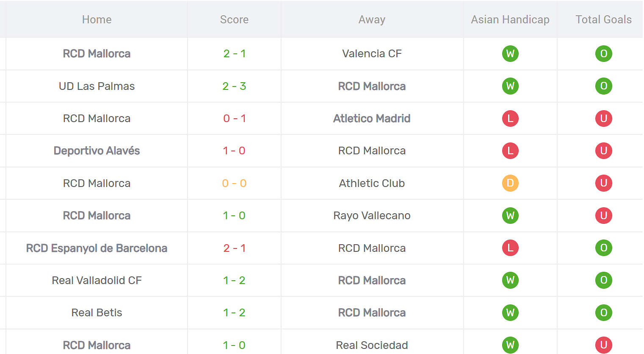
Task: Open the Deportivo Alavés team link
Action: (97, 151)
